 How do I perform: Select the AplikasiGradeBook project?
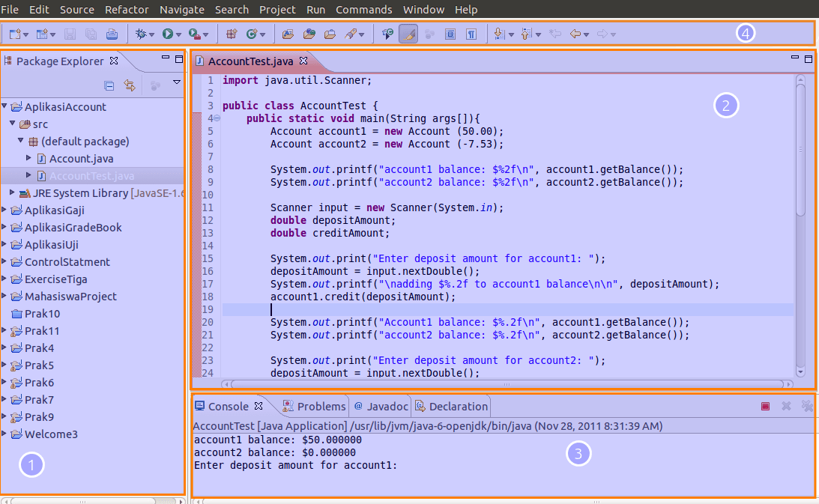coord(73,227)
